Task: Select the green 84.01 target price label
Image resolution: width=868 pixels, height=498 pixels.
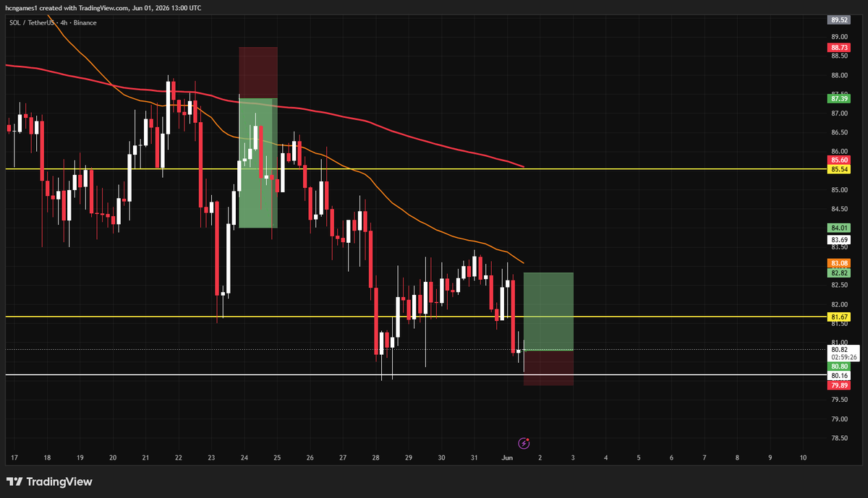Action: click(x=840, y=228)
